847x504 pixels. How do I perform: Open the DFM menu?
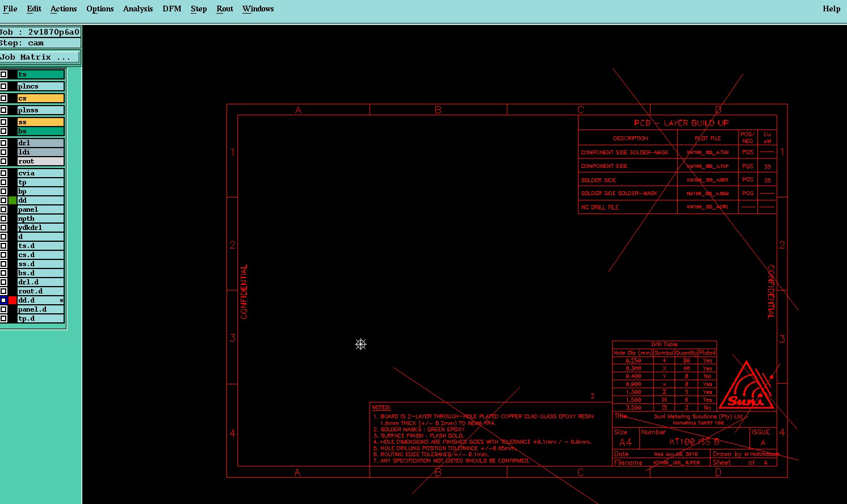tap(172, 9)
